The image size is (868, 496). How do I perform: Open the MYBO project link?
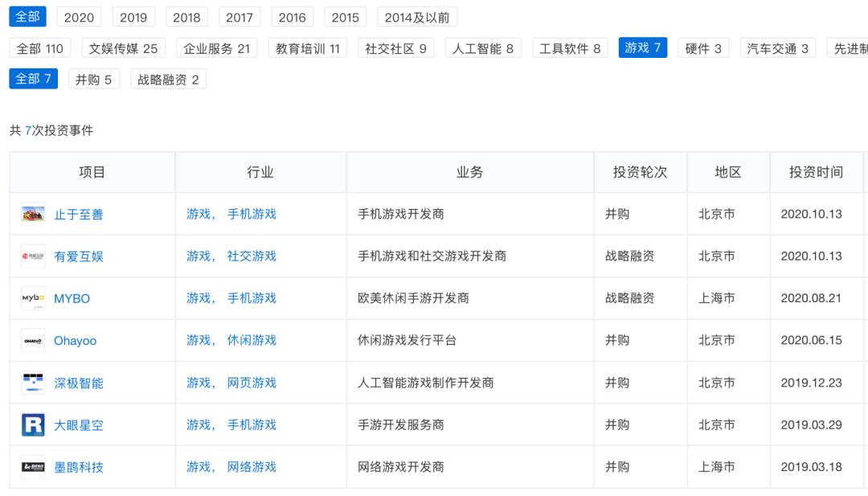click(x=72, y=299)
